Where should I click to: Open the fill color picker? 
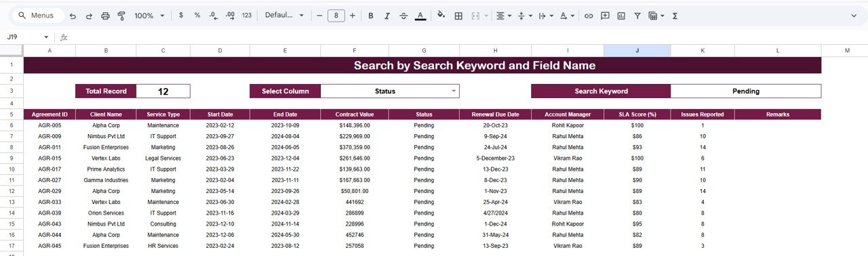tap(441, 16)
